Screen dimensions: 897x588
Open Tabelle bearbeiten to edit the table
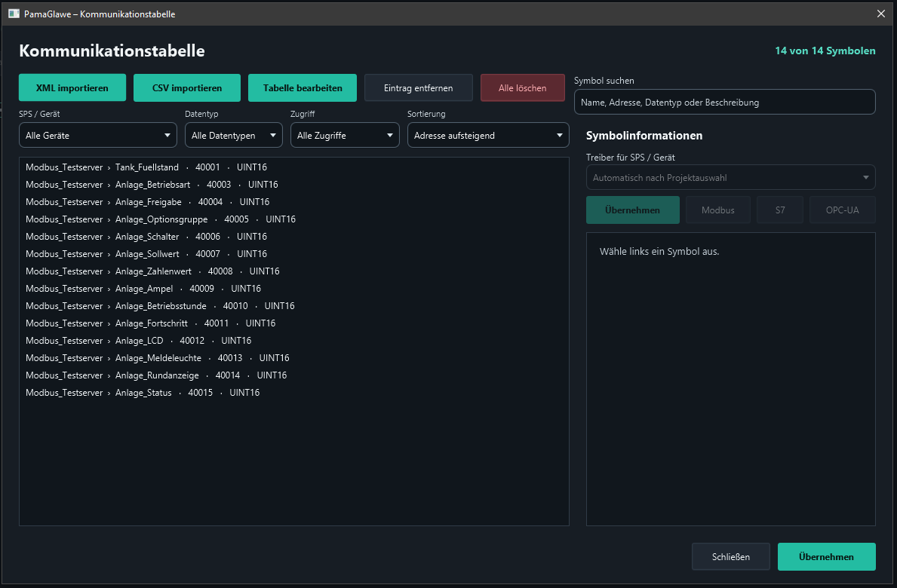click(303, 88)
